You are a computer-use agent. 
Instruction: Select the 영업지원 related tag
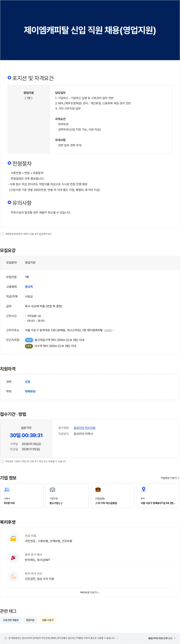(x=30, y=620)
